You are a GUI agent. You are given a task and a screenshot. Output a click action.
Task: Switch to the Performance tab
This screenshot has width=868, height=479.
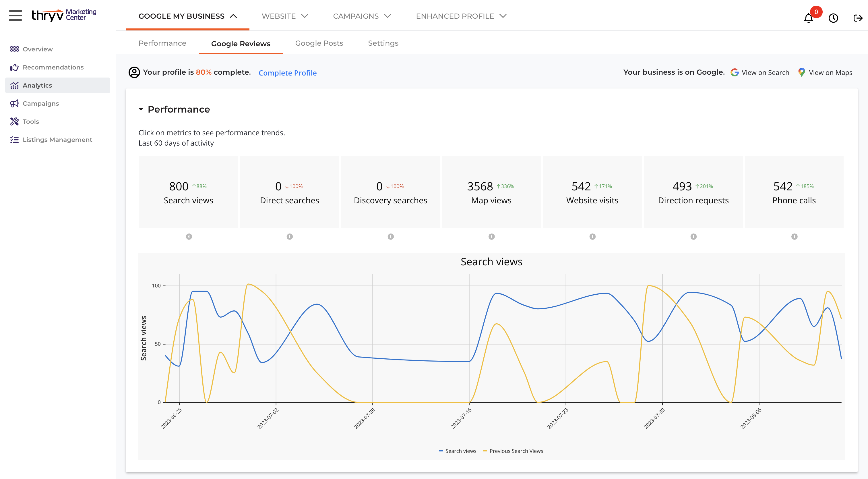coord(162,43)
